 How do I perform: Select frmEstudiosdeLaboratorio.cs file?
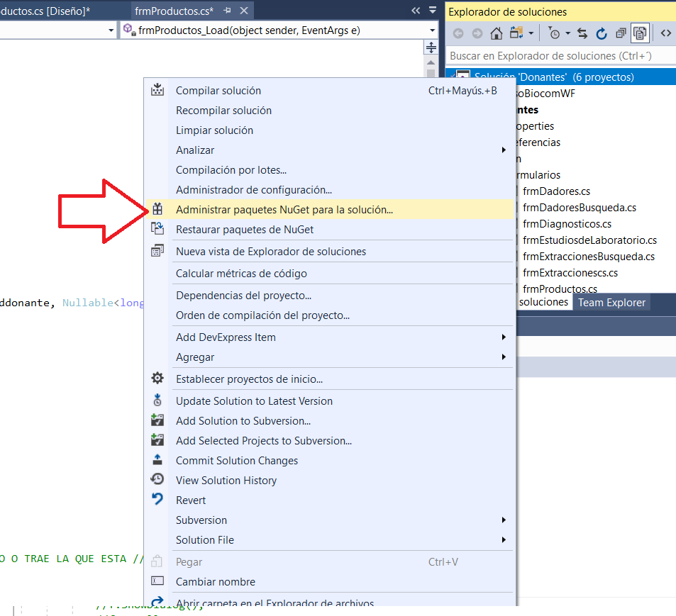pos(589,240)
